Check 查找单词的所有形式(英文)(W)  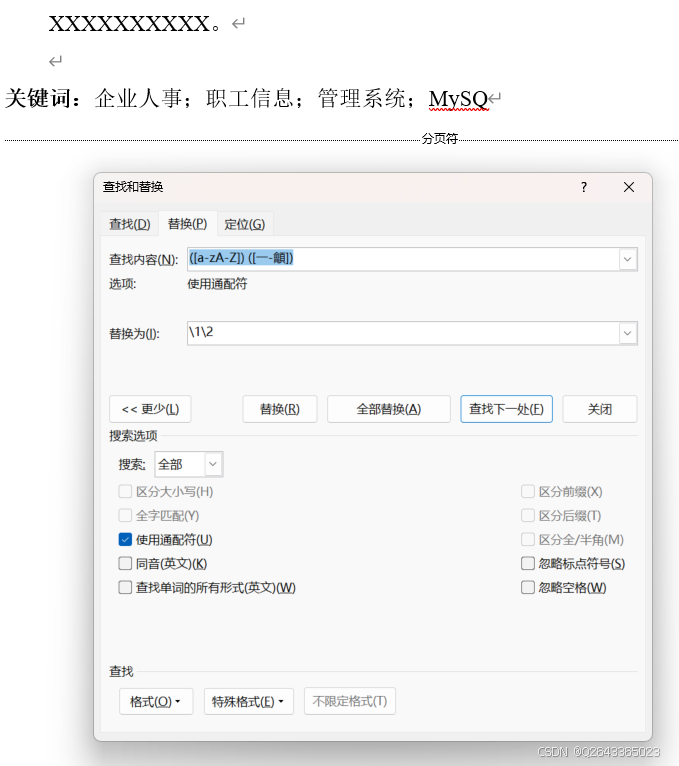click(125, 587)
